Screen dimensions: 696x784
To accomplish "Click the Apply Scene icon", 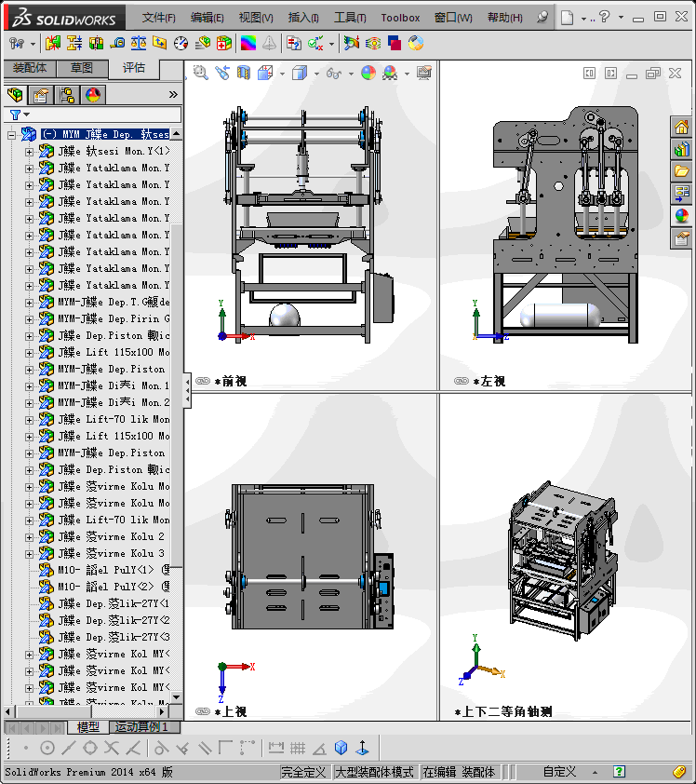I will [x=390, y=73].
